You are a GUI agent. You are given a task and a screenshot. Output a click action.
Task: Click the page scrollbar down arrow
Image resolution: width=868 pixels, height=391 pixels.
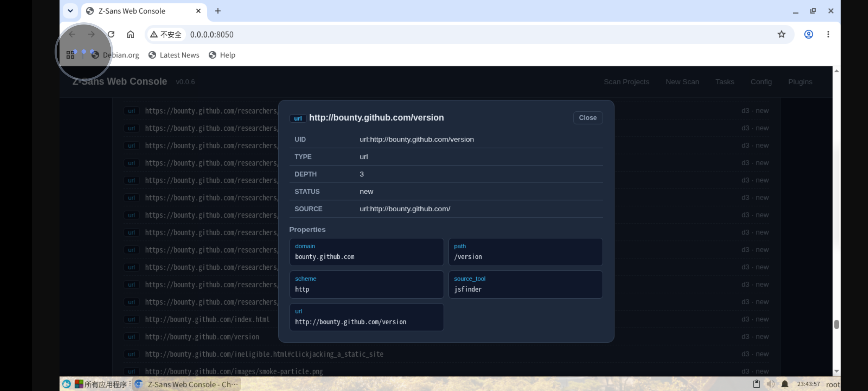tap(836, 371)
